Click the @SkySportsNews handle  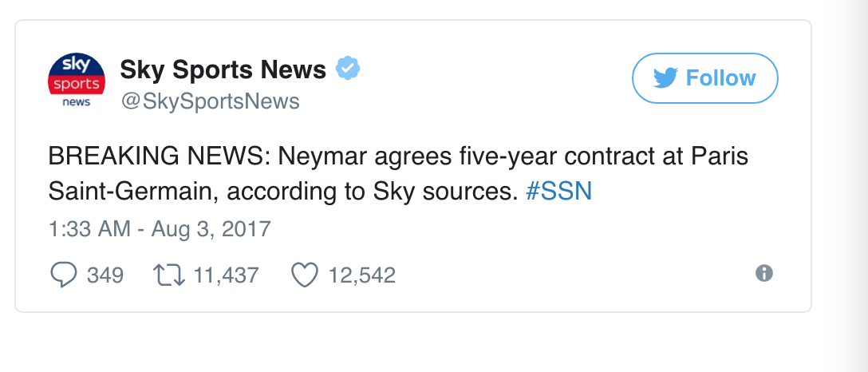point(210,101)
